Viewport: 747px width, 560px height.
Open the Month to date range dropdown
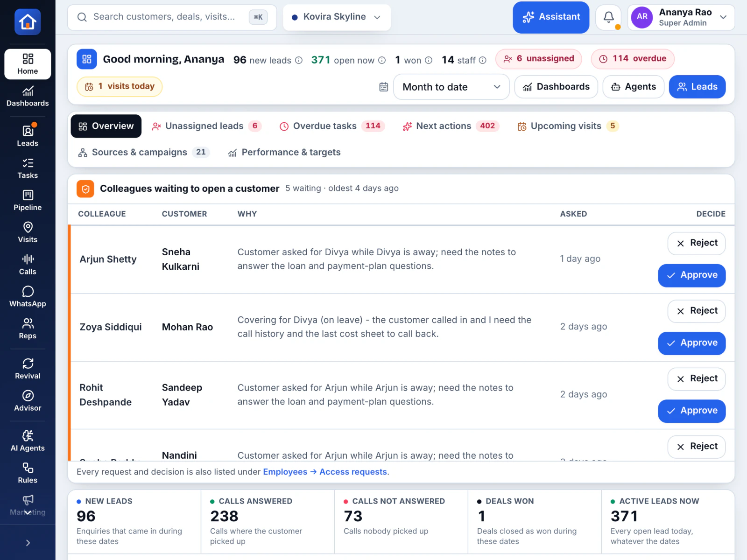(x=451, y=87)
